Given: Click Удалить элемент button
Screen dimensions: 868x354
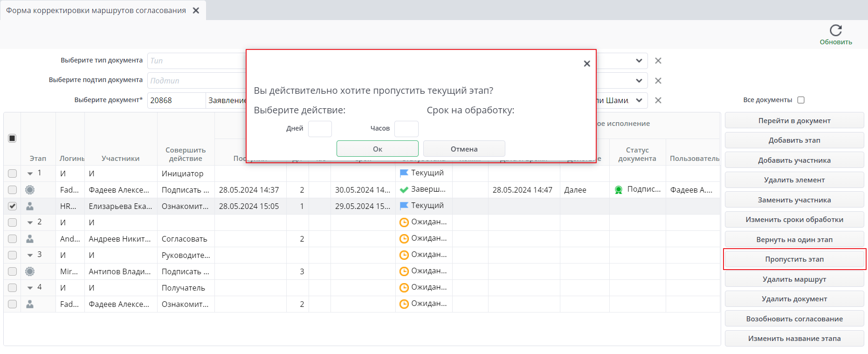Looking at the screenshot, I should click(x=794, y=180).
